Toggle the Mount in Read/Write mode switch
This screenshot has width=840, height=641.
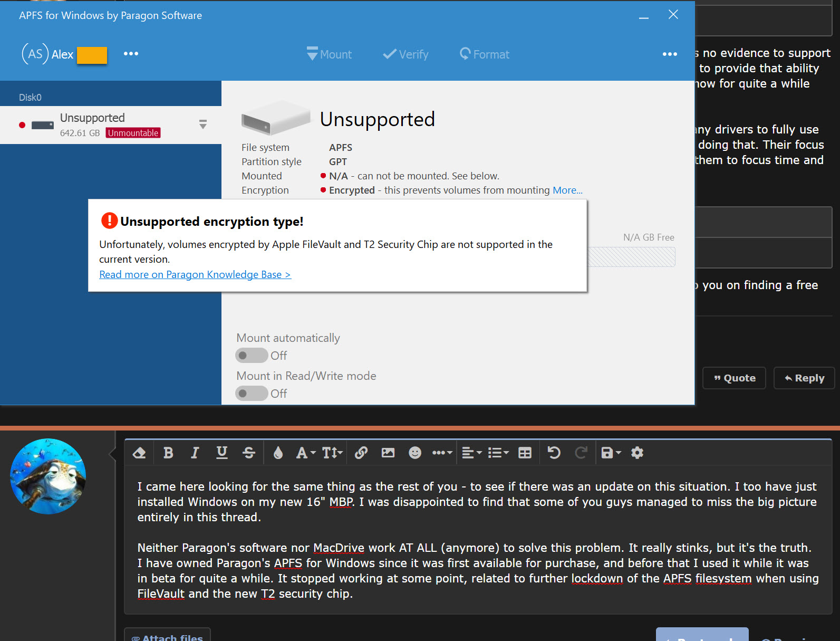click(x=252, y=394)
